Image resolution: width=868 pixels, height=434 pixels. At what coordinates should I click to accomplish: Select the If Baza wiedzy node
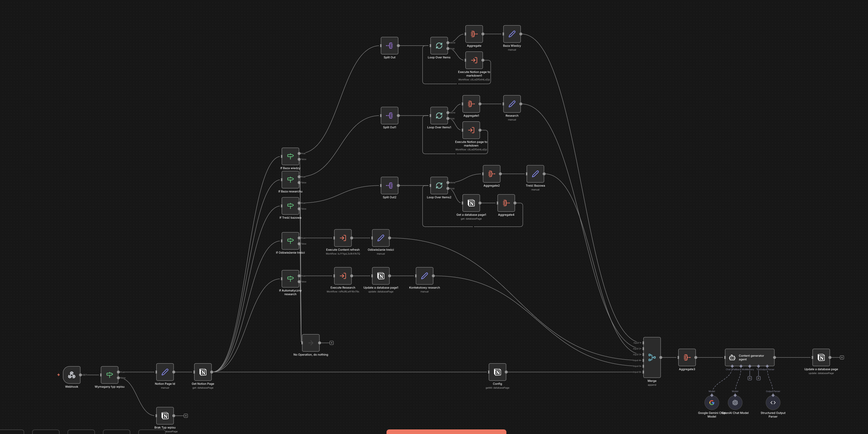point(290,156)
